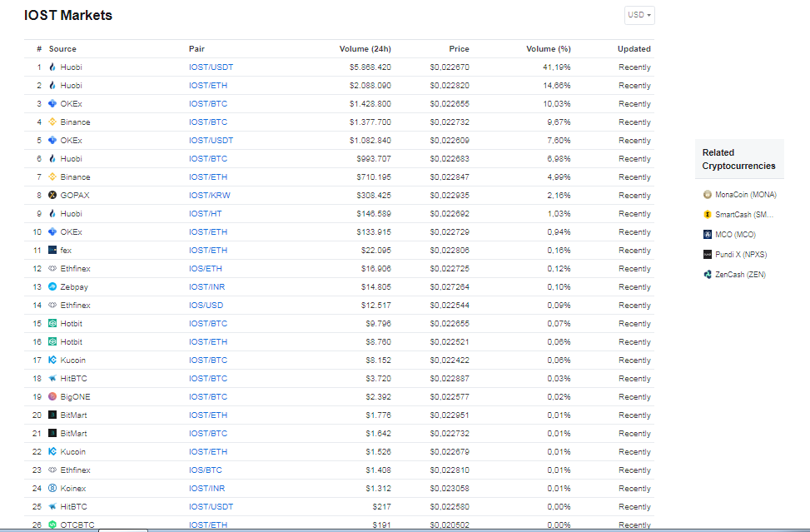Click the Zebpay exchange icon
Screen dimensions: 810x532
(x=52, y=286)
